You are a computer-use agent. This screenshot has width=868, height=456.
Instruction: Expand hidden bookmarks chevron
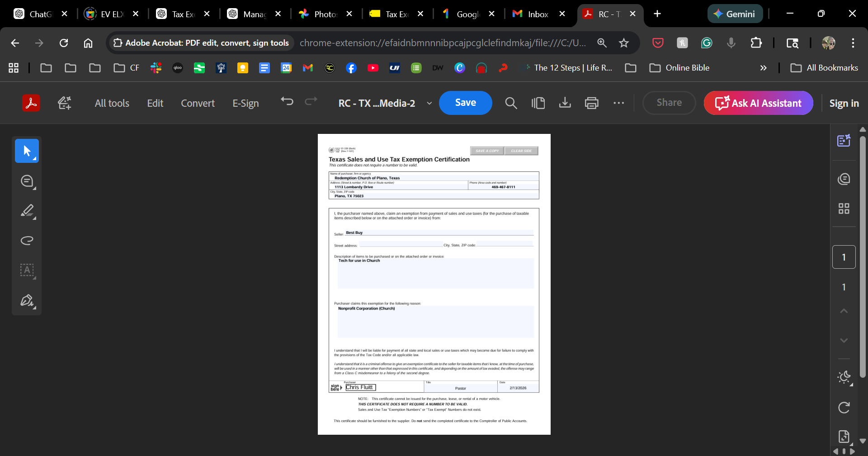(763, 68)
